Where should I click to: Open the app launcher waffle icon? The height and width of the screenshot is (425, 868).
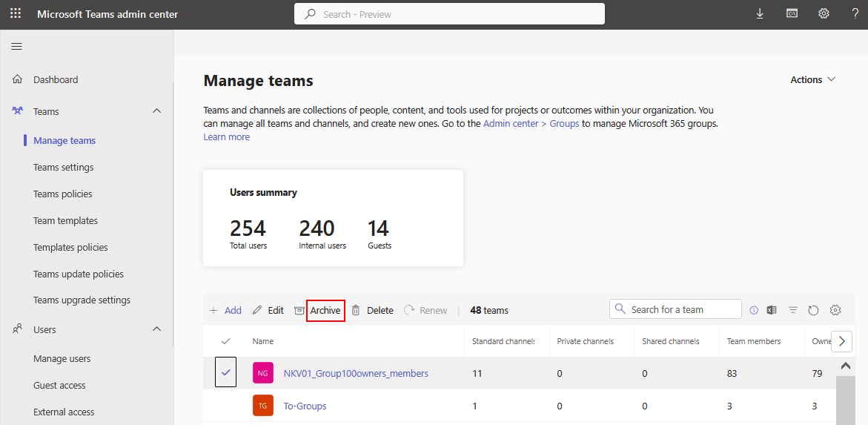coord(16,14)
